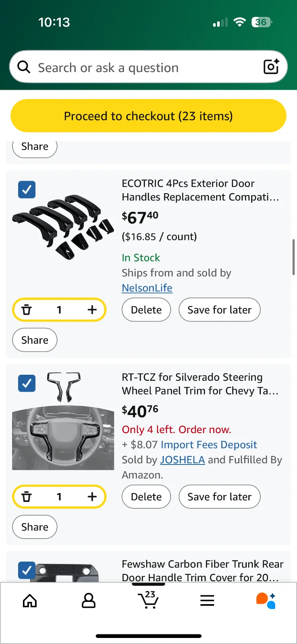Tap trash icon for ECOTRIC door handles
Screen dimensions: 297x644
27,310
